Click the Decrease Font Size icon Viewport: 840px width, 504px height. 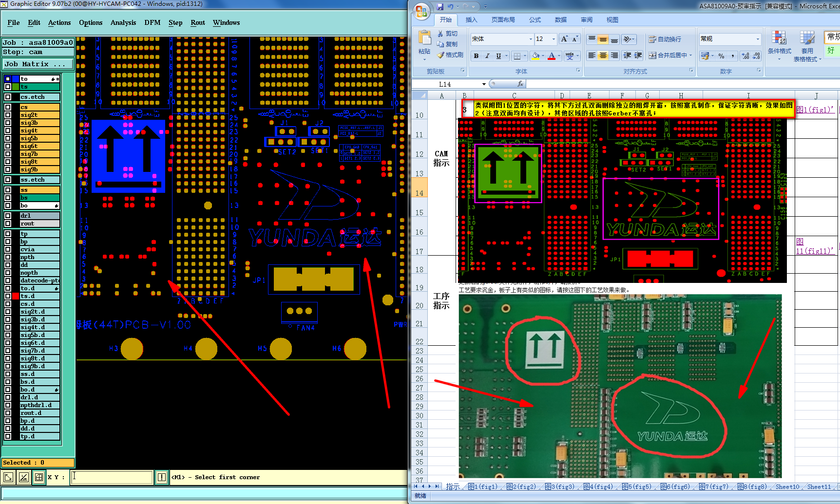point(574,39)
